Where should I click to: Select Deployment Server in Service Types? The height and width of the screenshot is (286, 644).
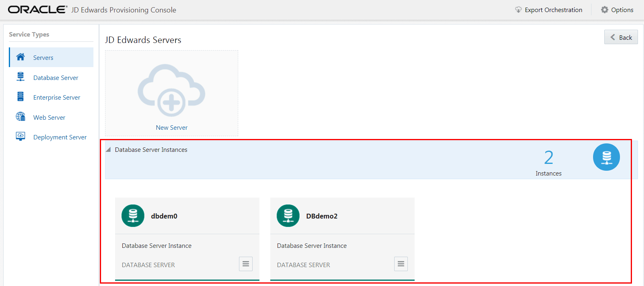pos(51,137)
